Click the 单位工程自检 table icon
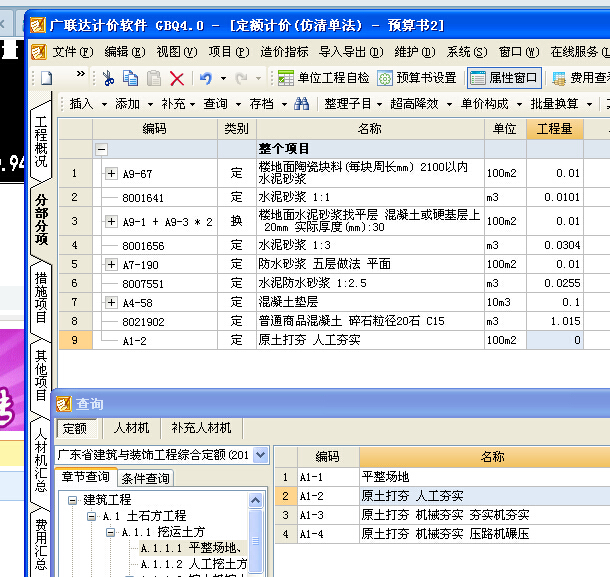The height and width of the screenshot is (577, 610). 286,78
